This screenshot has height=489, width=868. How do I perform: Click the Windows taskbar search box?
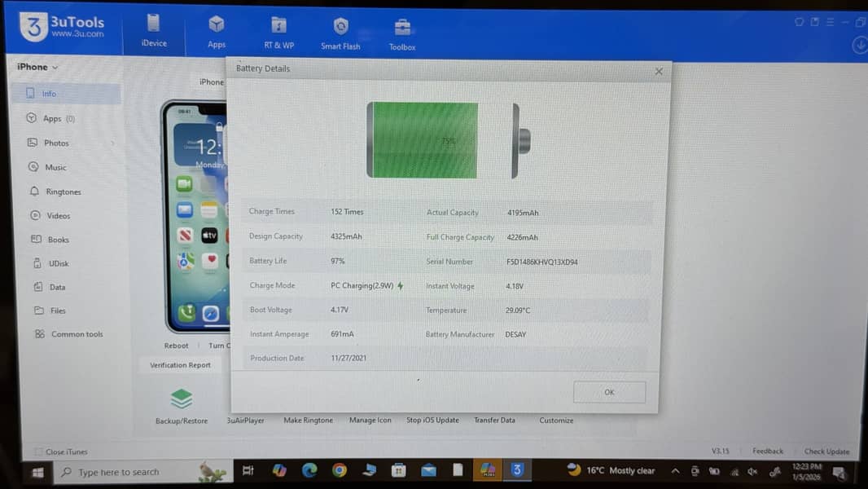click(130, 472)
